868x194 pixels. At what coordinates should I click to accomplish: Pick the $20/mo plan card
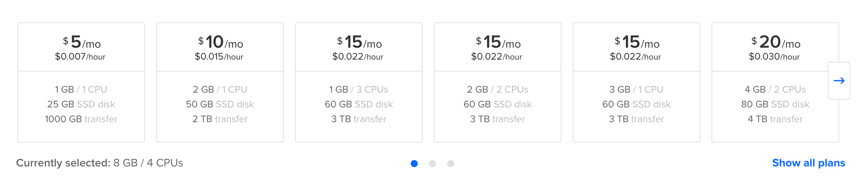(775, 82)
